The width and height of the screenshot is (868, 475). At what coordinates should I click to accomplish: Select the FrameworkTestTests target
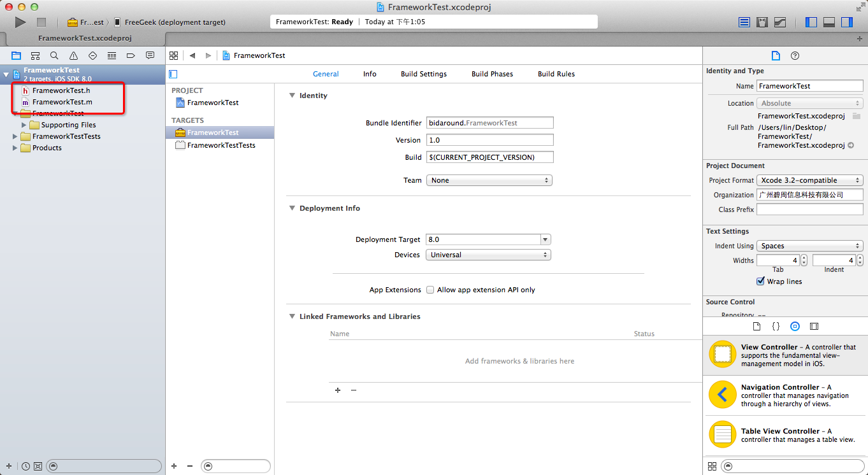pos(220,145)
